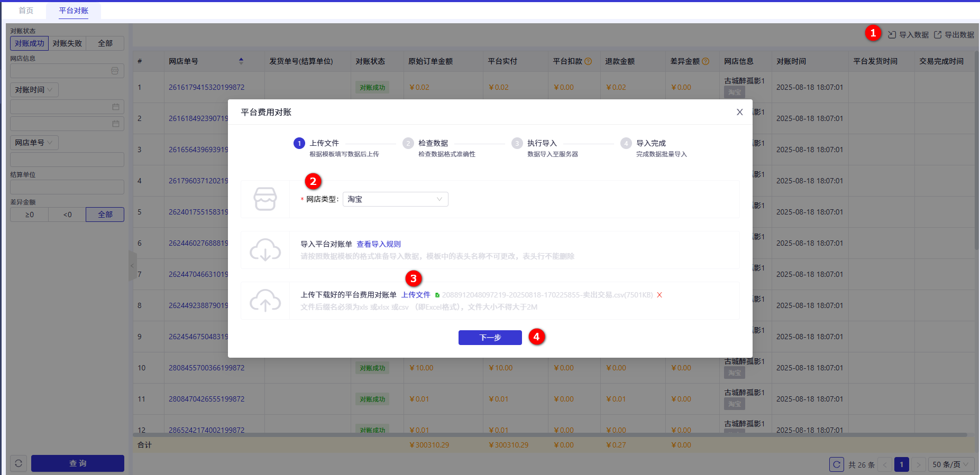
Task: Switch to the 首页 tab
Action: pyautogui.click(x=26, y=11)
